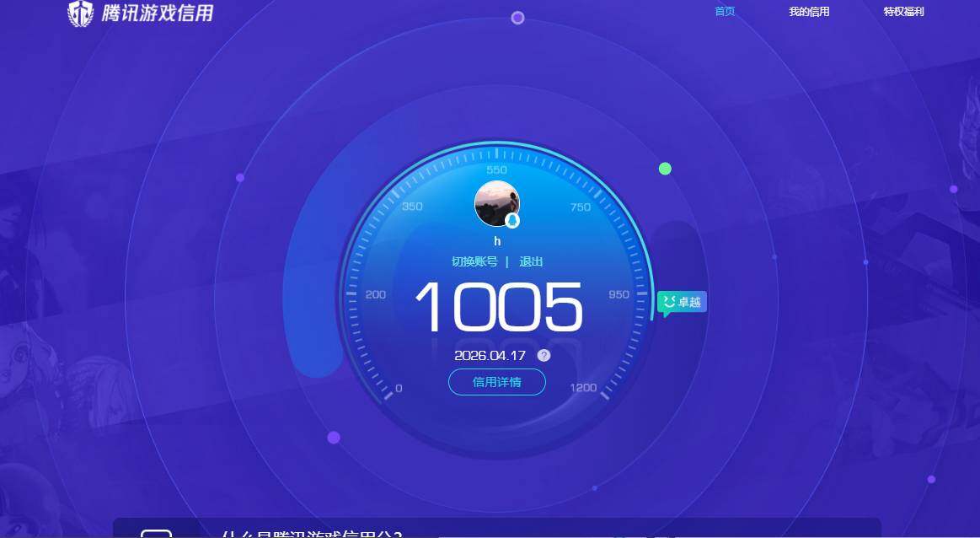Click the question mark help icon
Screen dimensions: 980x538
(x=544, y=355)
